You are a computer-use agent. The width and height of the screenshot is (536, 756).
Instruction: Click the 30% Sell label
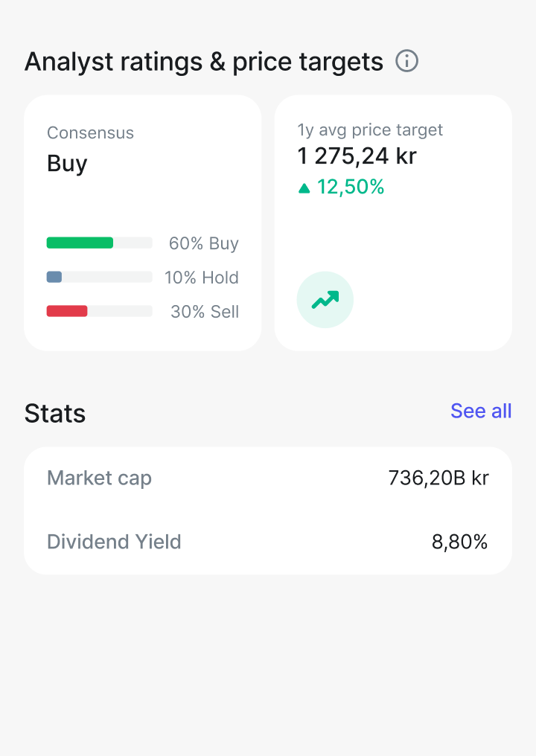tap(205, 312)
